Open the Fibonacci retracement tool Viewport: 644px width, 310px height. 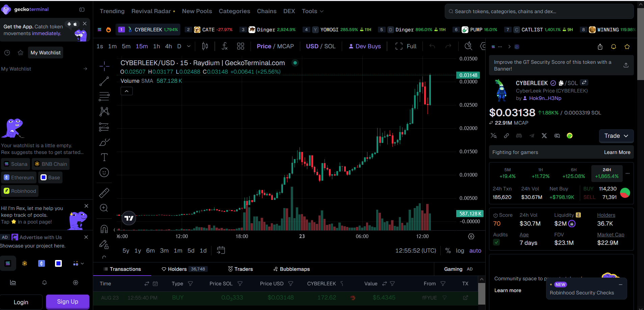point(104,97)
